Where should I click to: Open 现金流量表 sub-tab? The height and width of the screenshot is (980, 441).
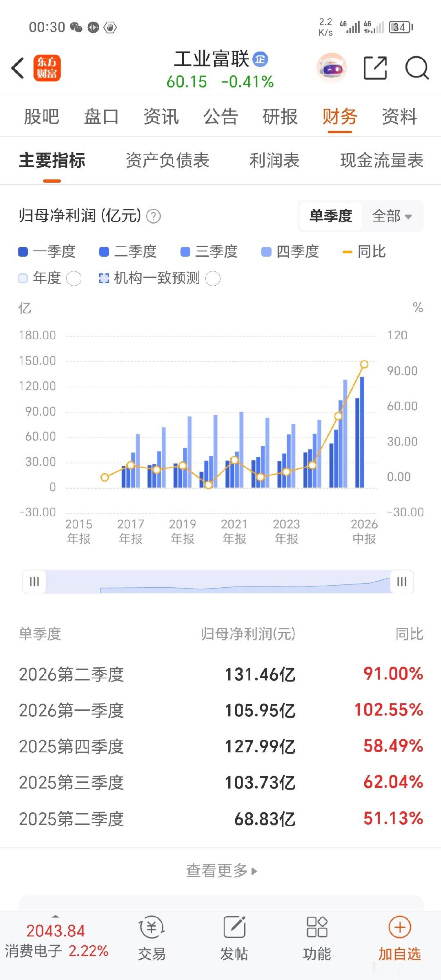(x=382, y=161)
